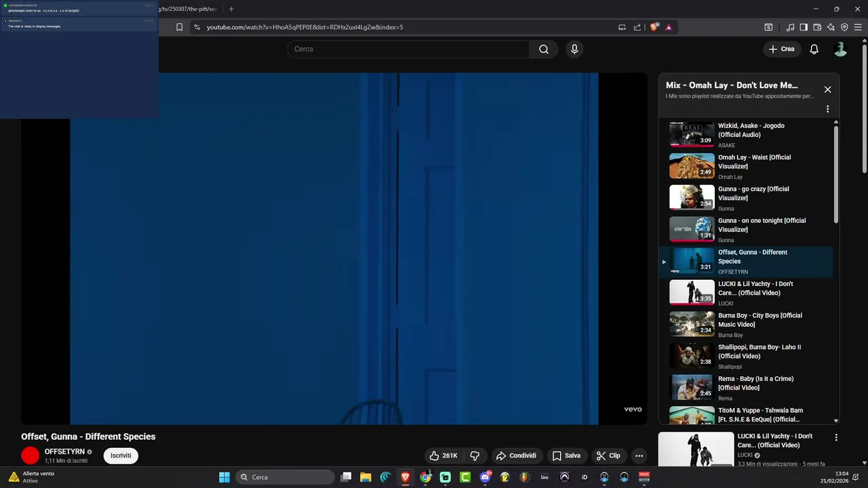The height and width of the screenshot is (488, 868).
Task: Open the Windows Start menu
Action: pos(224,477)
